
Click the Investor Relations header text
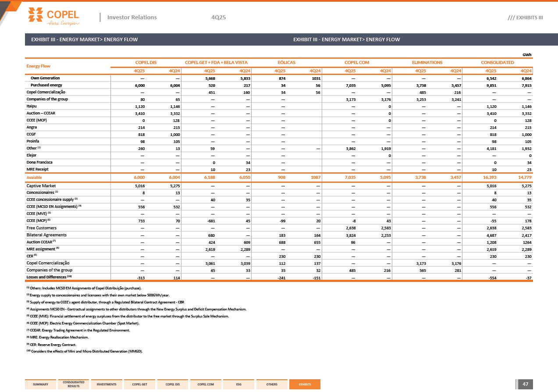click(x=132, y=18)
